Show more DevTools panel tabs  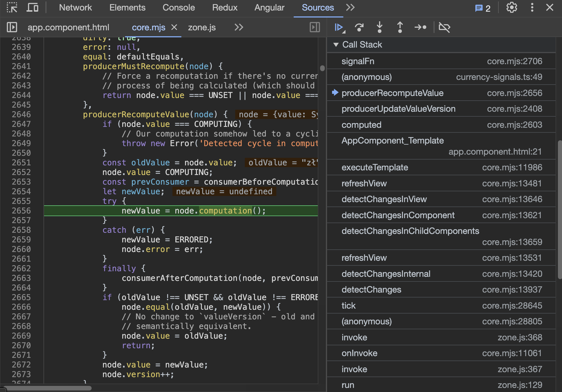point(350,8)
